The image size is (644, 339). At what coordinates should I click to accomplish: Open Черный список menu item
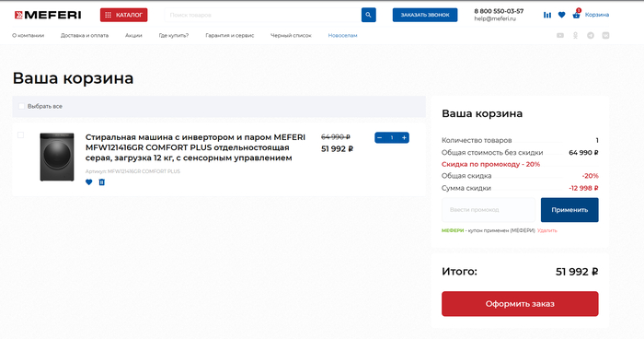291,35
